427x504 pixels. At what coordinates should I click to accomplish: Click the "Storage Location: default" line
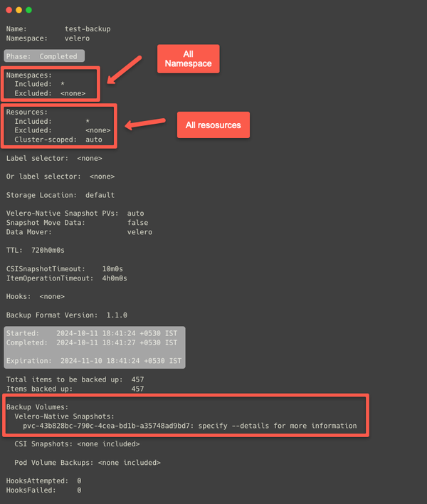pos(60,195)
